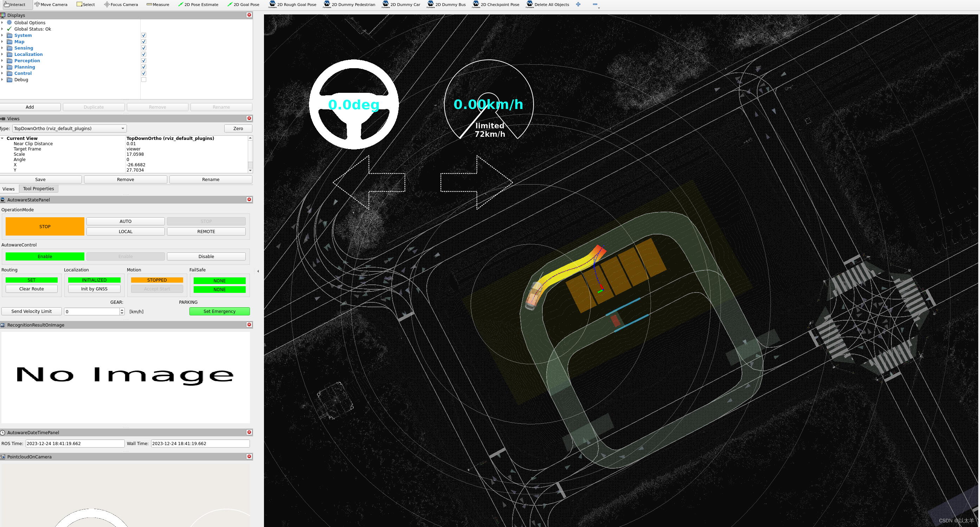The image size is (980, 527).
Task: Click the Wall Time field
Action: [x=200, y=443]
